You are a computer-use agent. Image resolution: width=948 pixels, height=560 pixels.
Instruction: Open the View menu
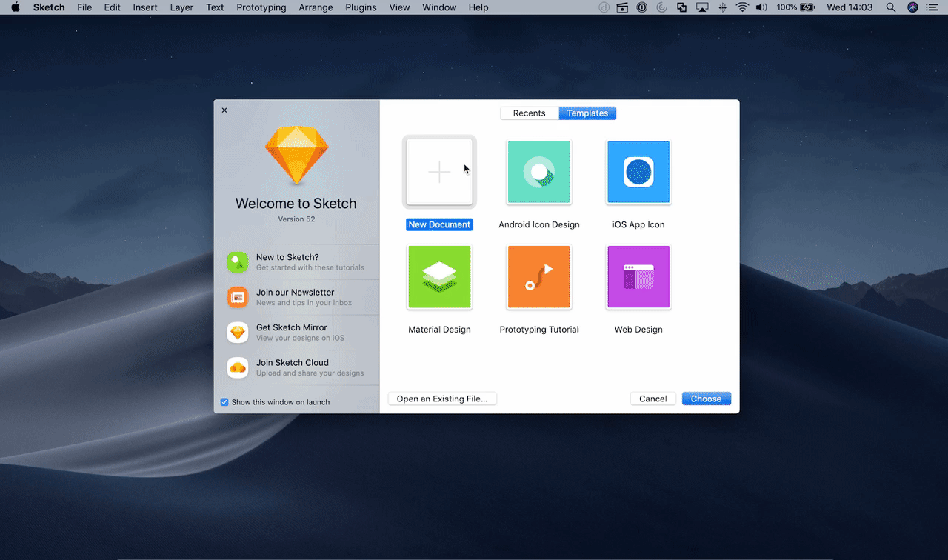point(399,7)
